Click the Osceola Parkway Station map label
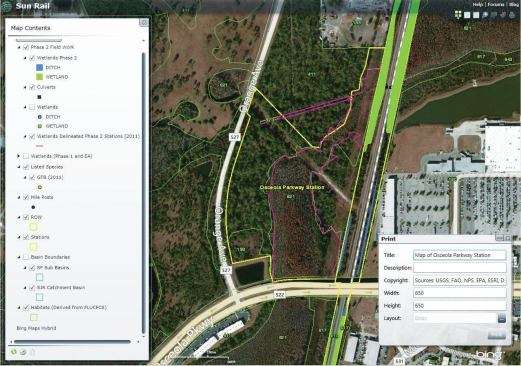Image resolution: width=521 pixels, height=366 pixels. [292, 187]
